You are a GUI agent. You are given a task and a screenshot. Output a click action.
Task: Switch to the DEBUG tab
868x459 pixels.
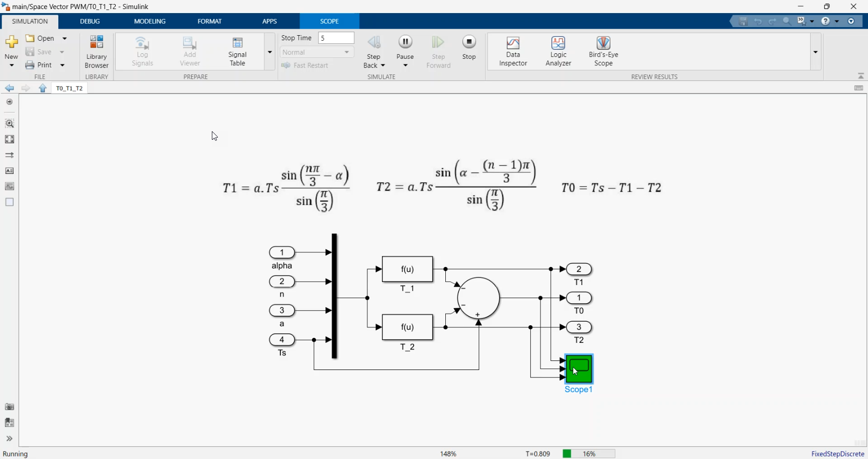click(x=90, y=21)
